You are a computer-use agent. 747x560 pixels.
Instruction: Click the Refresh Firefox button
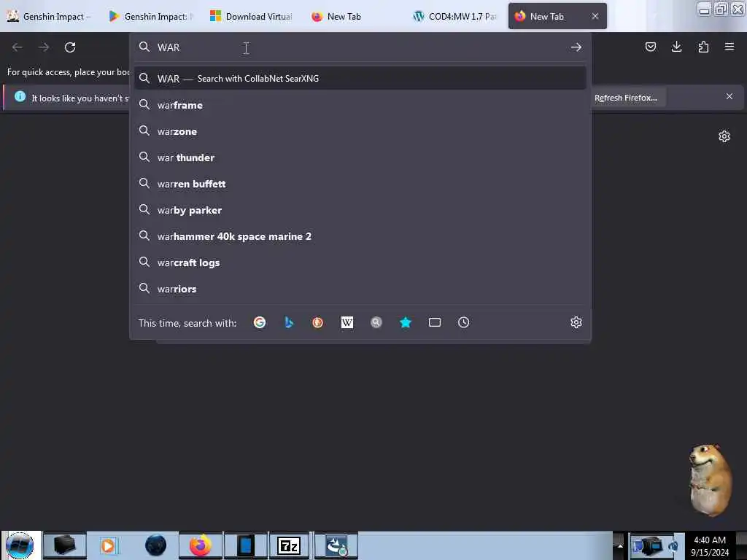625,98
